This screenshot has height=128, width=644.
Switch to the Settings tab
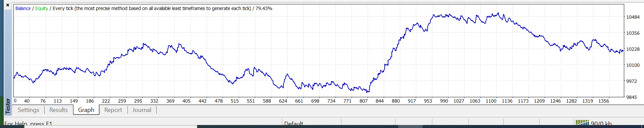point(29,110)
